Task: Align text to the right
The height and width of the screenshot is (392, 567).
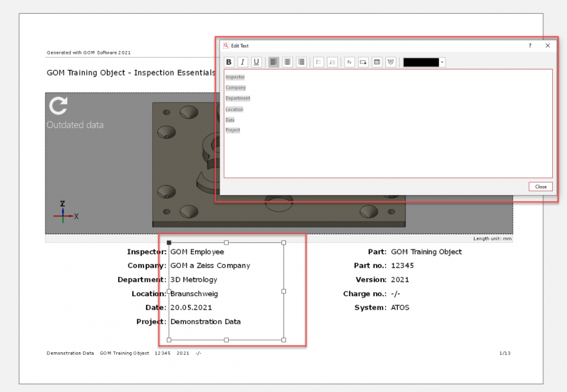Action: click(301, 62)
